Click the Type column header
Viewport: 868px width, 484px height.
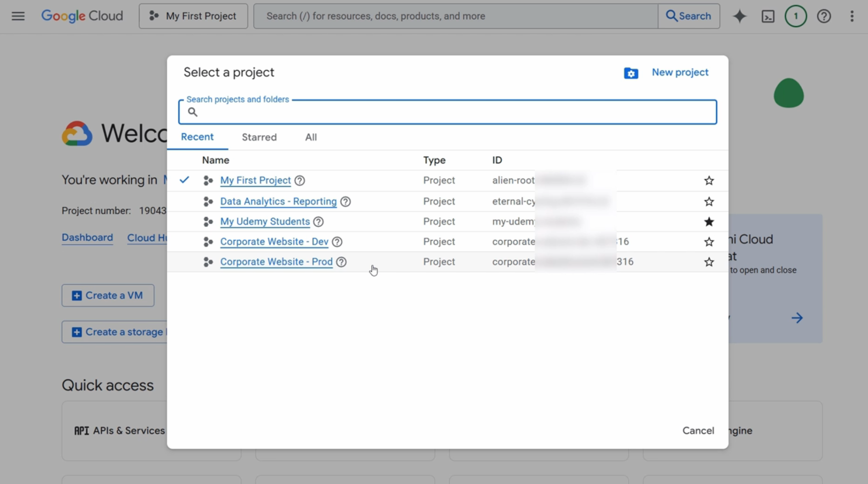tap(434, 160)
